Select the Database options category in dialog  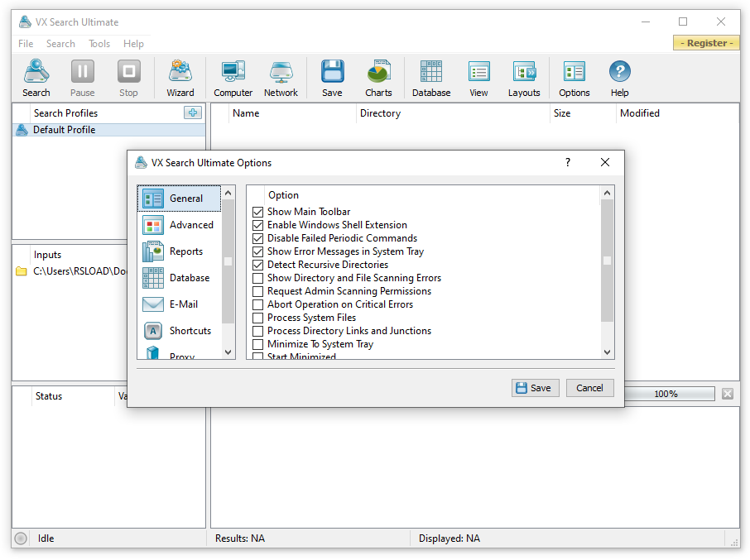click(x=180, y=278)
